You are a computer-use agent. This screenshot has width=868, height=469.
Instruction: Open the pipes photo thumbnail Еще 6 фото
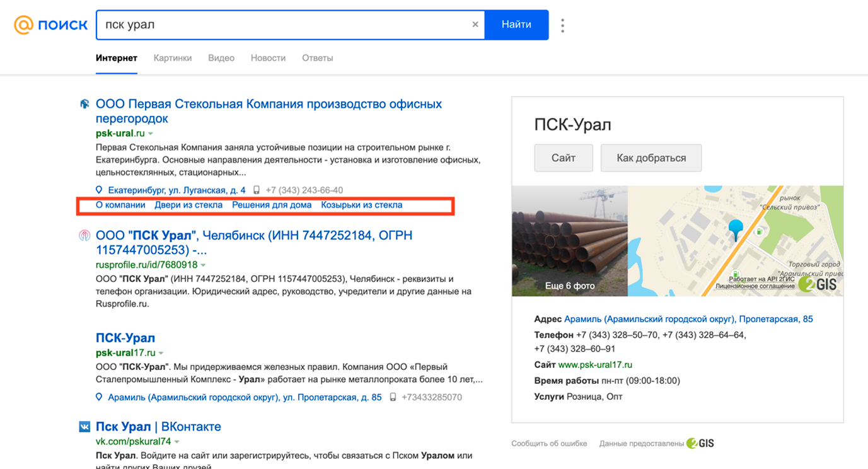[570, 241]
